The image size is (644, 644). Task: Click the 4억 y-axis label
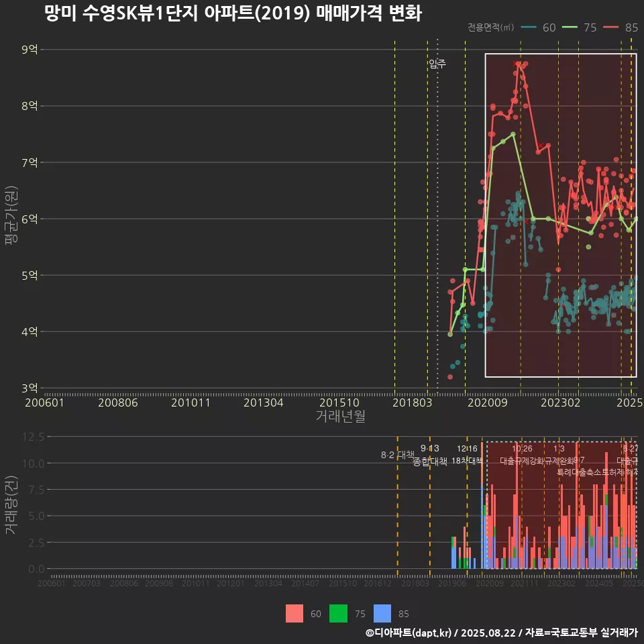pos(30,331)
